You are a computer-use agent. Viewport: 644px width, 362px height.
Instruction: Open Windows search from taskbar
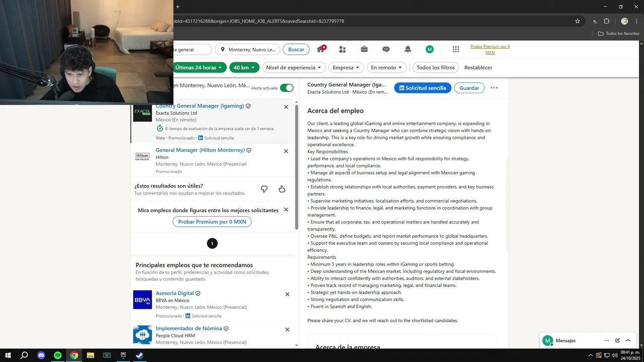tap(24, 355)
